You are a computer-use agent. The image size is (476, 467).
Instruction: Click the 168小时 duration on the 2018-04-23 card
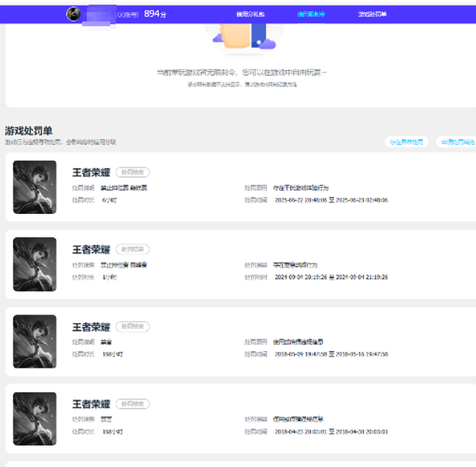pos(113,432)
